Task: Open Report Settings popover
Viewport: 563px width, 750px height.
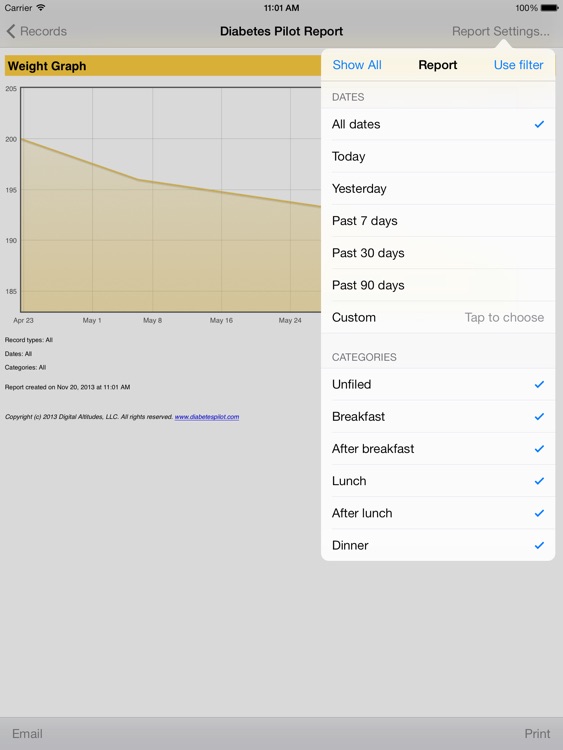Action: pos(501,32)
